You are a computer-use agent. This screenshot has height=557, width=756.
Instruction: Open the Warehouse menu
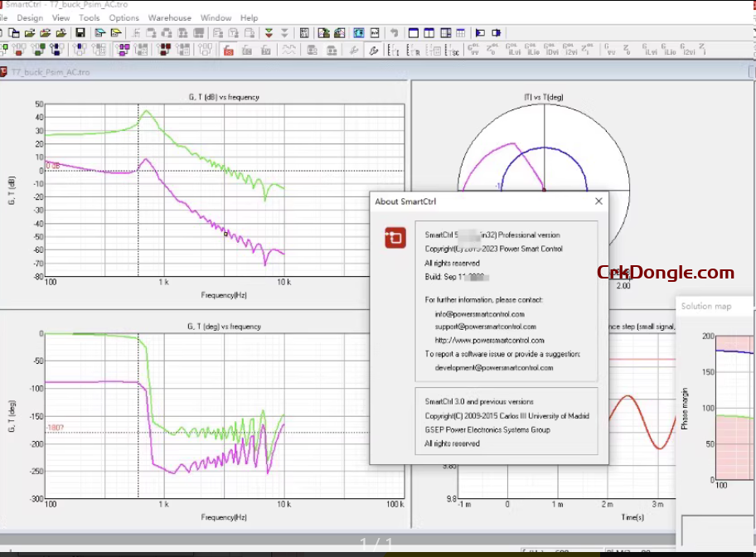tap(170, 17)
